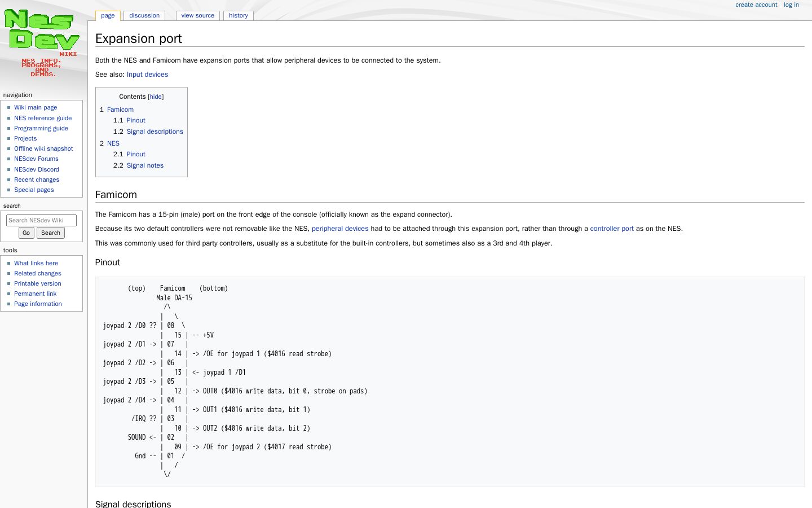Visit NESdev Discord link
812x508 pixels.
(37, 169)
